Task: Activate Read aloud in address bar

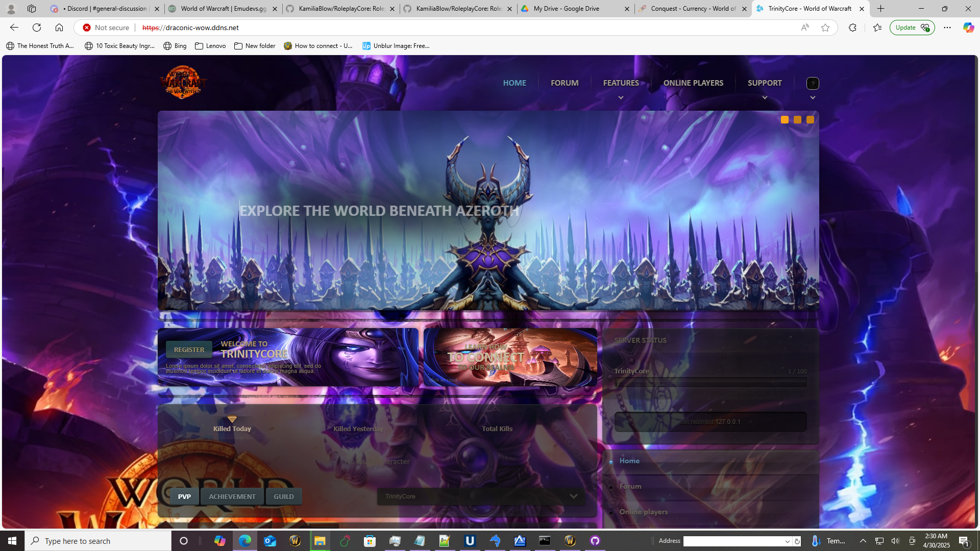Action: click(805, 28)
